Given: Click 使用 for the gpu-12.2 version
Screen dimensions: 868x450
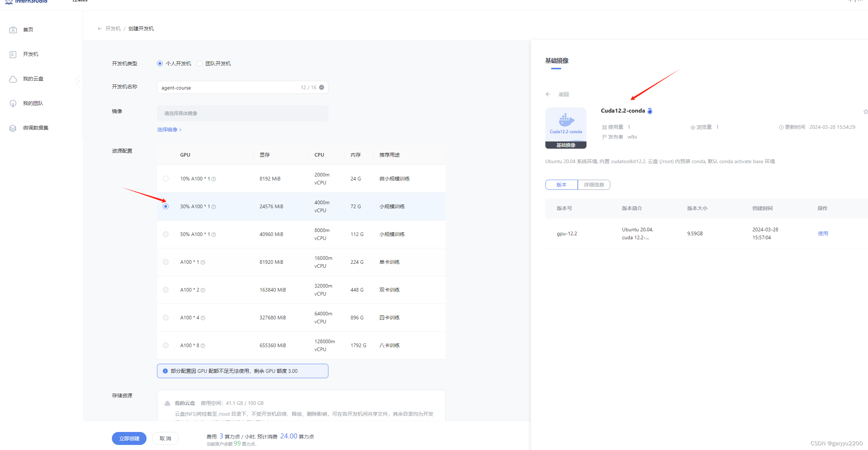Looking at the screenshot, I should pos(823,233).
